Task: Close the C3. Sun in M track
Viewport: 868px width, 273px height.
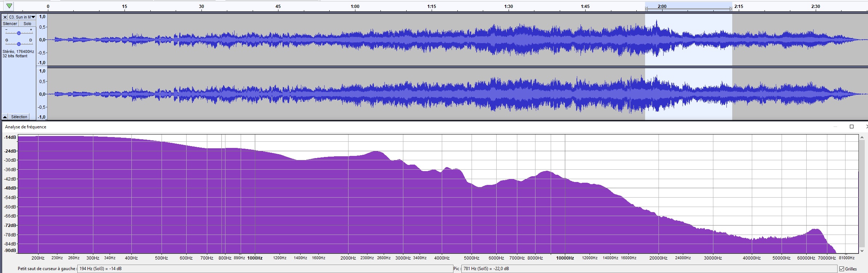Action: coord(5,17)
